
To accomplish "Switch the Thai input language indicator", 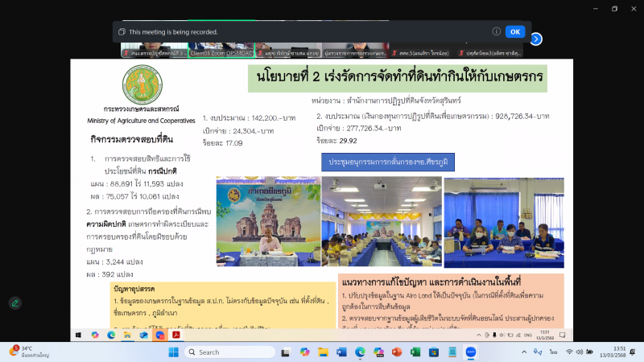I will pyautogui.click(x=554, y=352).
